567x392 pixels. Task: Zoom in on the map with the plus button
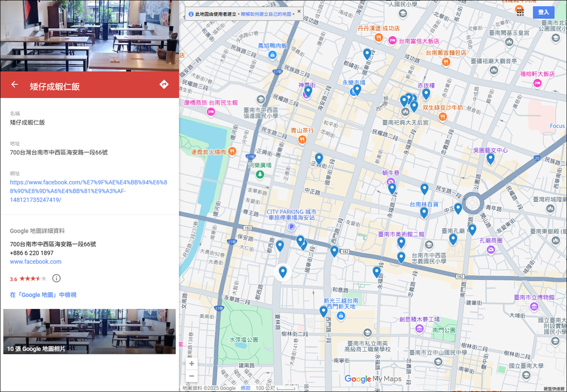pos(192,363)
